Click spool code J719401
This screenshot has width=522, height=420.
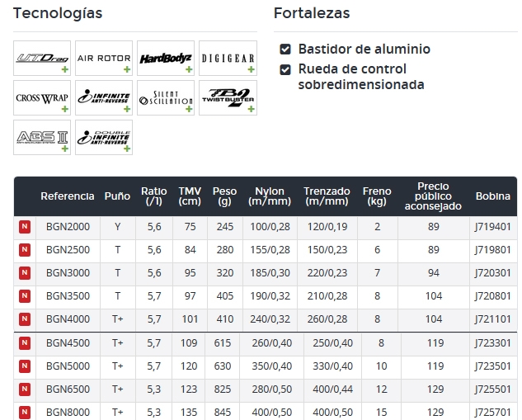click(493, 227)
